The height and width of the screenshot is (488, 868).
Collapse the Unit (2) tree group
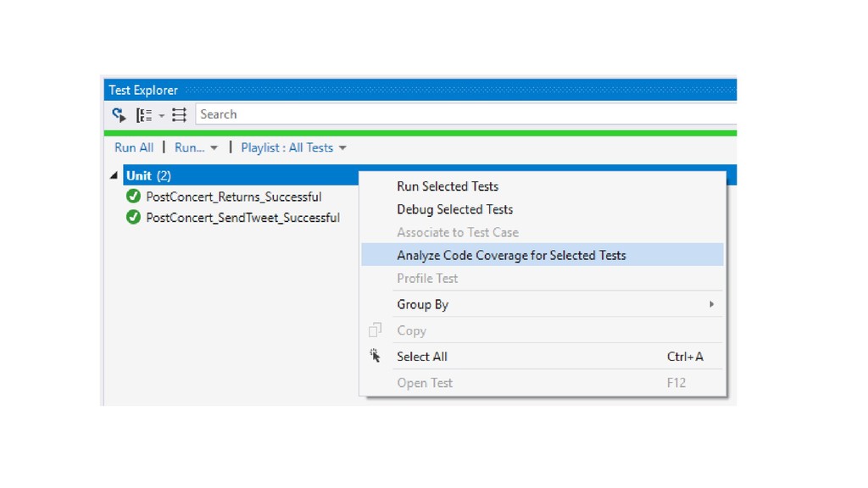coord(114,175)
